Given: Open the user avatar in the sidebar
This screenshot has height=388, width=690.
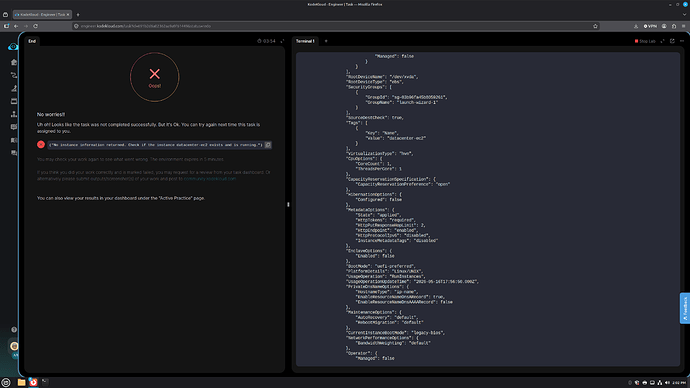Looking at the screenshot, I should click(14, 346).
